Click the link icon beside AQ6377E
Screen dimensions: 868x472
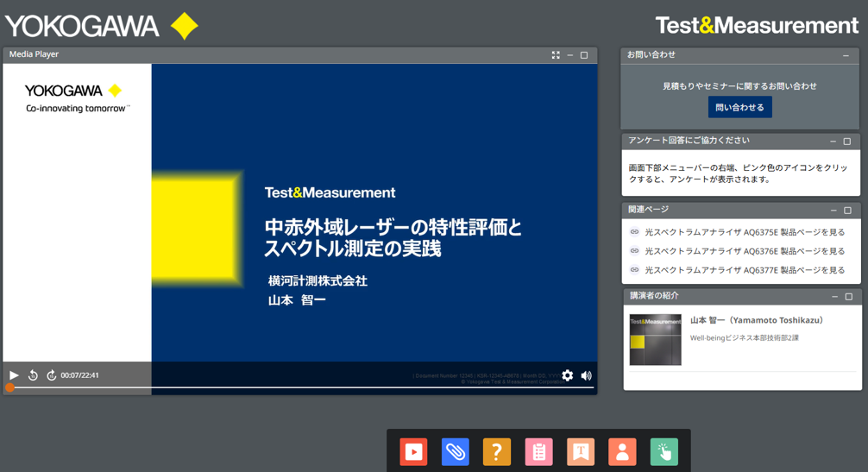tap(634, 270)
